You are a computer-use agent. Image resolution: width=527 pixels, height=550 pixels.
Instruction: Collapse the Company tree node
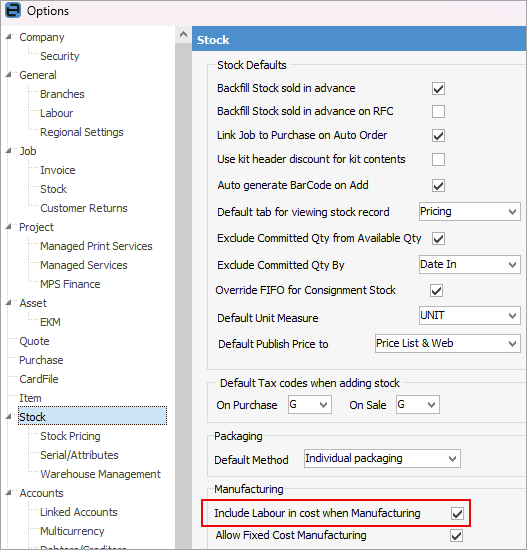click(9, 36)
